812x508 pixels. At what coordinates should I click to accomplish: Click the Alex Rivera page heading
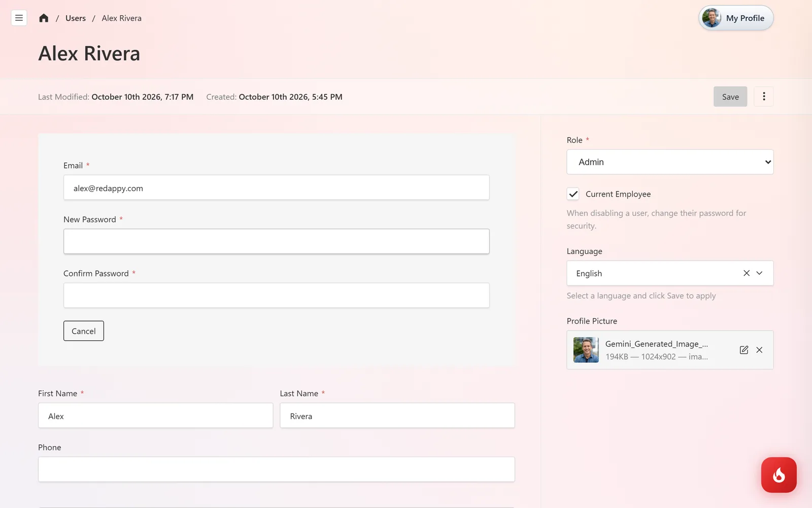coord(89,53)
